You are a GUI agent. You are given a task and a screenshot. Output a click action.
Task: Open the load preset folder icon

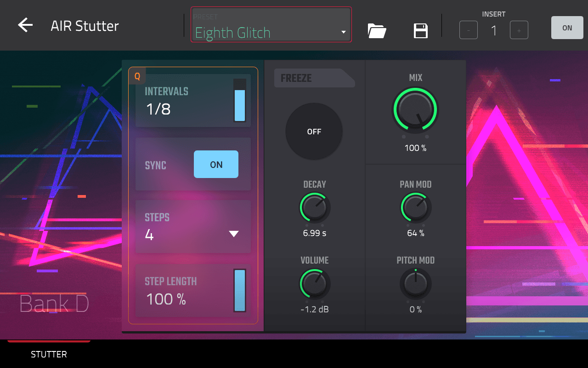[377, 31]
